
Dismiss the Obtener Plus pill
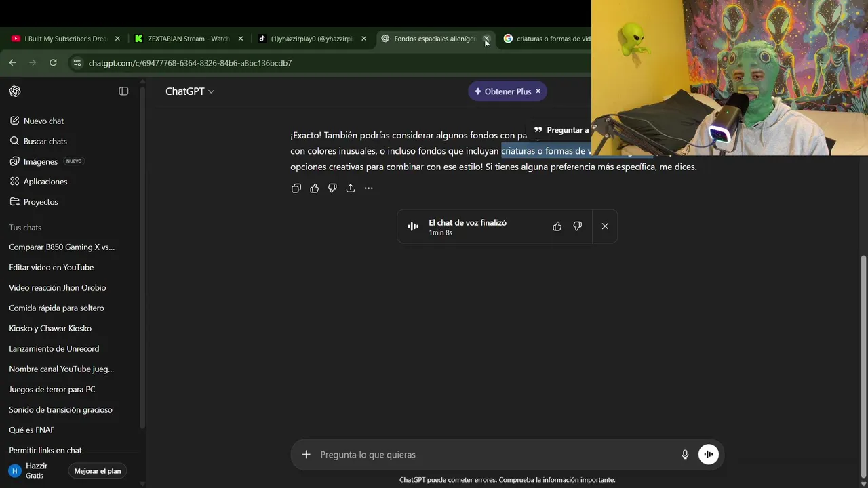538,91
